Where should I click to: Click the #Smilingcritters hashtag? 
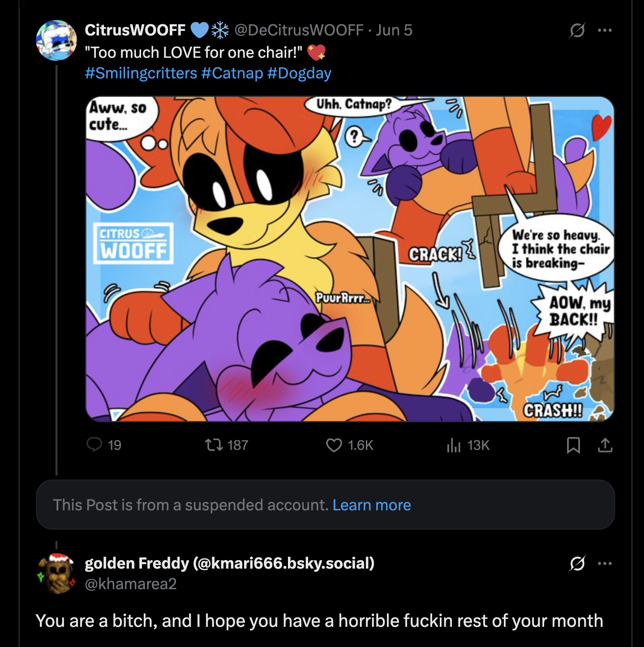141,73
